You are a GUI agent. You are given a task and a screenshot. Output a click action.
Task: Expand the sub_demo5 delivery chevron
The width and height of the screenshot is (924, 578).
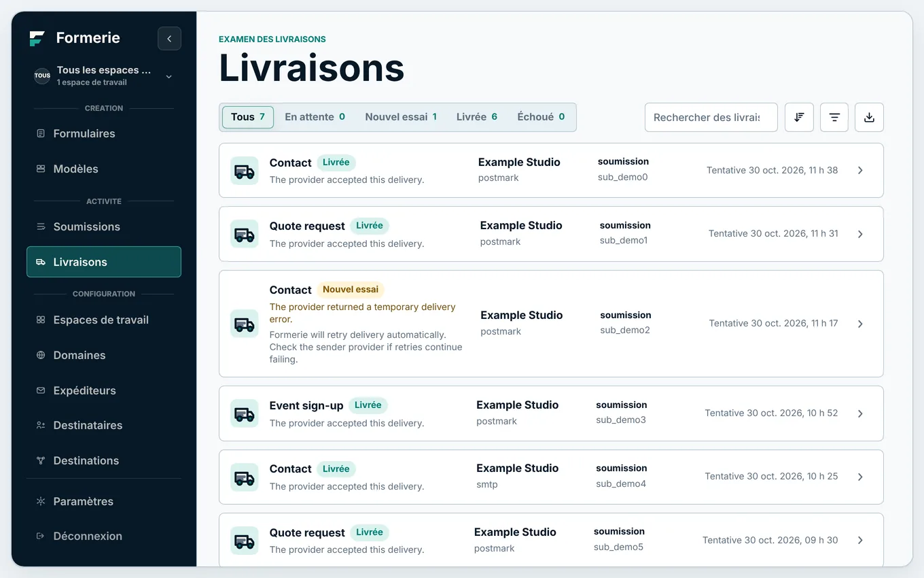tap(860, 540)
